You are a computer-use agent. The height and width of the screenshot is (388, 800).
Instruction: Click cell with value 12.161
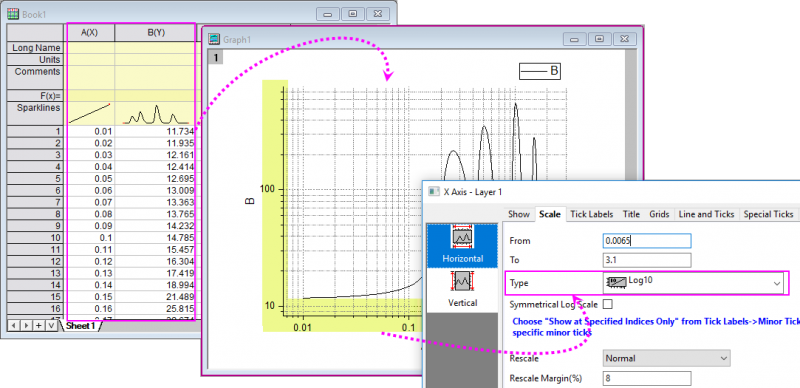click(155, 155)
